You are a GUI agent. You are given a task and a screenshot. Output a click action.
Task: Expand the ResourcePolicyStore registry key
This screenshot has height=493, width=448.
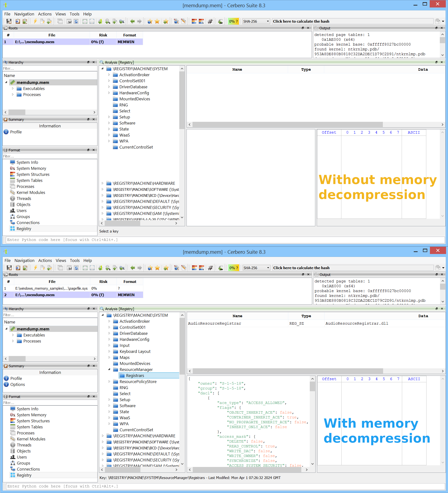tap(109, 382)
